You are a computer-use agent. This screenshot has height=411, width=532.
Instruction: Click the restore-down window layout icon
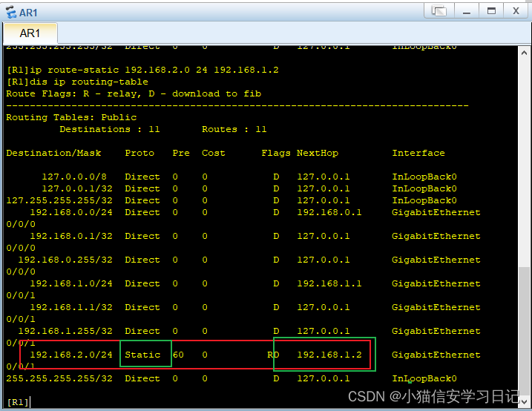[x=439, y=11]
